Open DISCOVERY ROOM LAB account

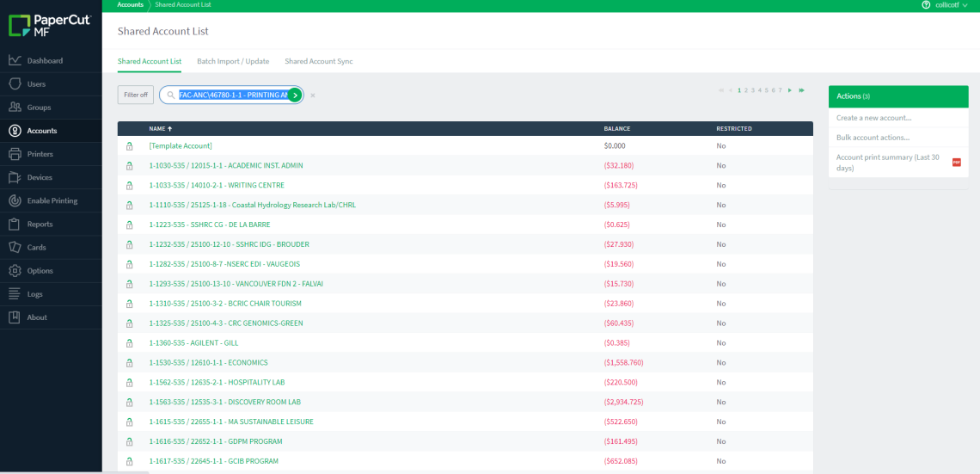225,402
